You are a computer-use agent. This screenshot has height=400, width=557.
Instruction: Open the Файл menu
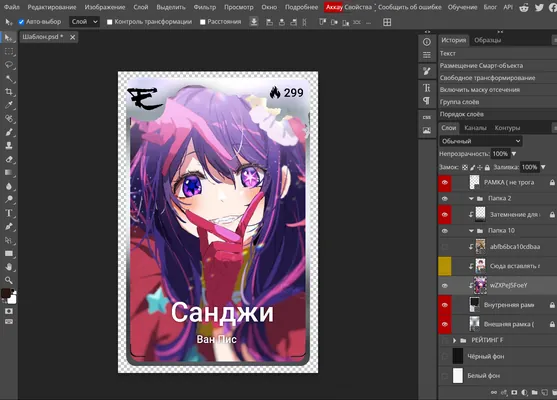(11, 7)
